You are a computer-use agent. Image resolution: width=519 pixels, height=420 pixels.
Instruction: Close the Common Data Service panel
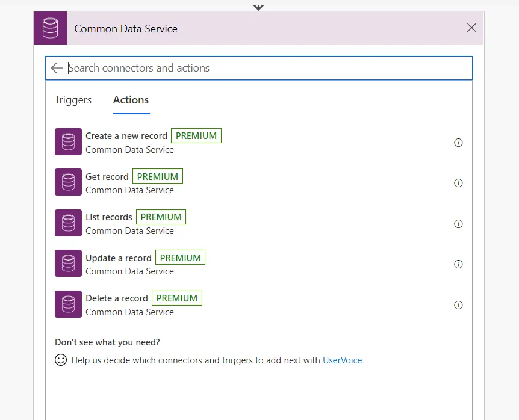471,28
